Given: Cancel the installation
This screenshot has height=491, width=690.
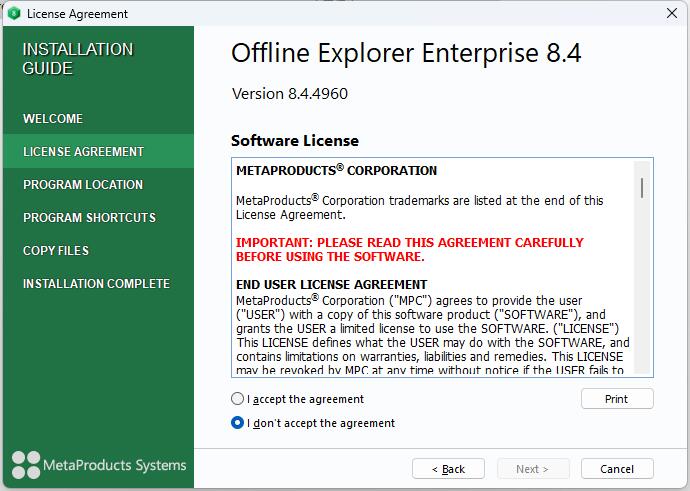Looking at the screenshot, I should 616,469.
